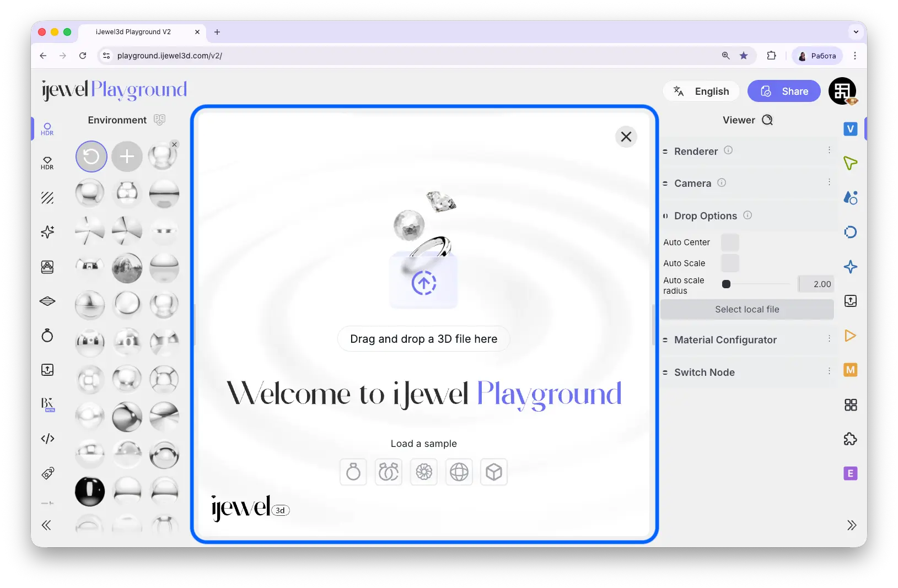Viewport: 898px width, 588px height.
Task: Open the export tray icon in left sidebar
Action: point(47,370)
